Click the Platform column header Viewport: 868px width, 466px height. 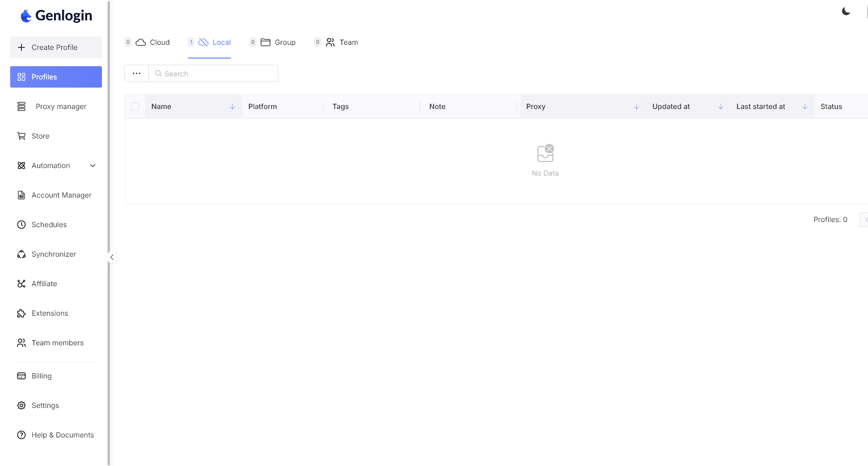282,106
